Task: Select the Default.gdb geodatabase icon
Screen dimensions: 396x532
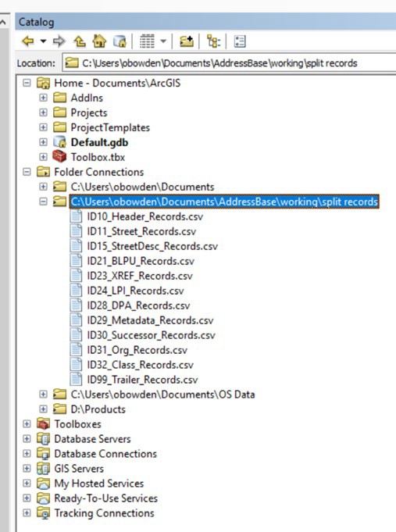Action: [x=59, y=142]
